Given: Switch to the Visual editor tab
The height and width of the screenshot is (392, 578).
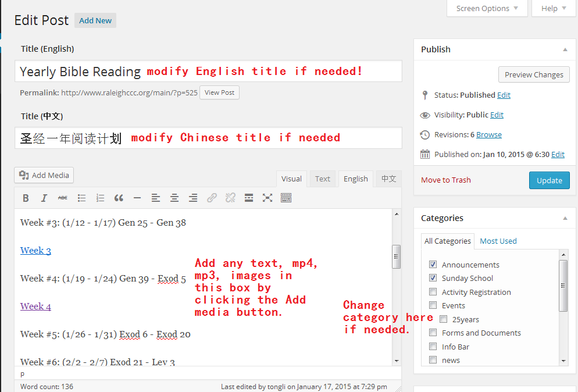Looking at the screenshot, I should point(291,179).
